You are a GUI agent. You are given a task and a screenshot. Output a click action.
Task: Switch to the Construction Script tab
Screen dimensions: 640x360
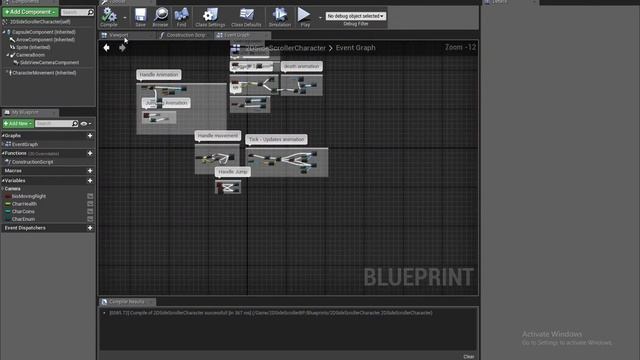click(x=185, y=35)
